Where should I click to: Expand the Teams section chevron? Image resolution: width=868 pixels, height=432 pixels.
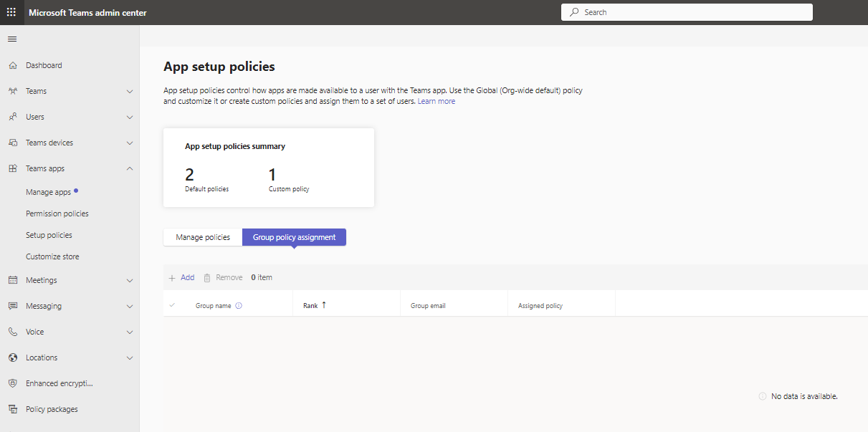[130, 91]
